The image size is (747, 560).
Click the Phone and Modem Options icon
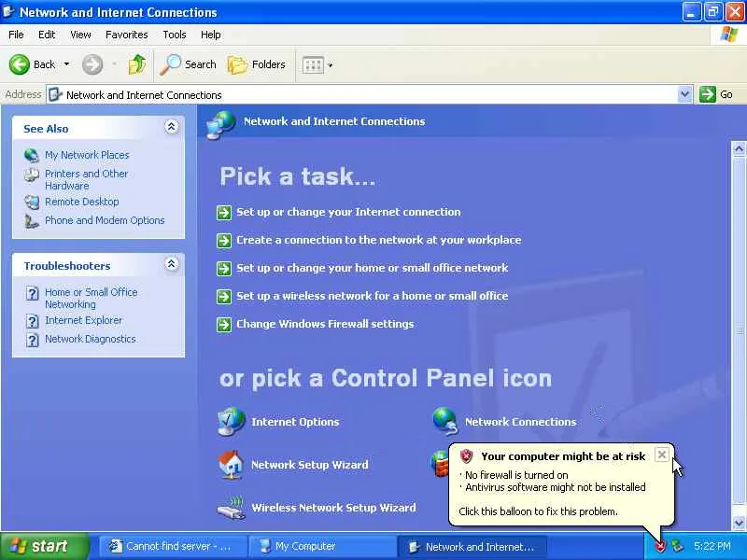(32, 221)
